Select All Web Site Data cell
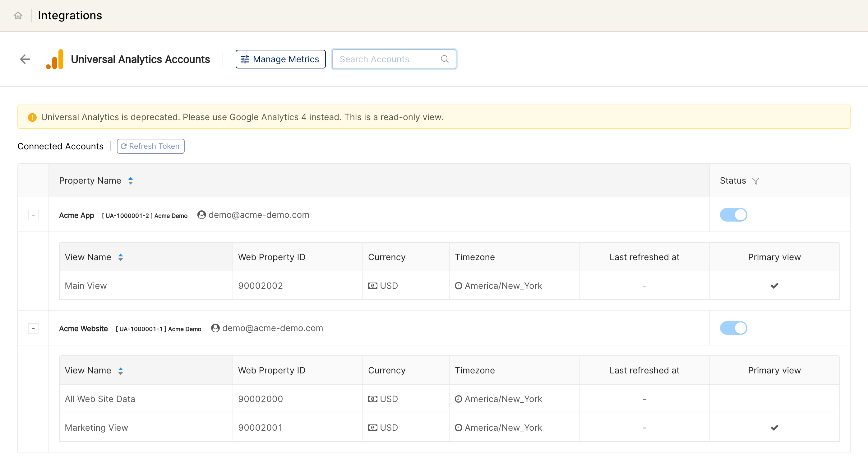 click(x=146, y=399)
